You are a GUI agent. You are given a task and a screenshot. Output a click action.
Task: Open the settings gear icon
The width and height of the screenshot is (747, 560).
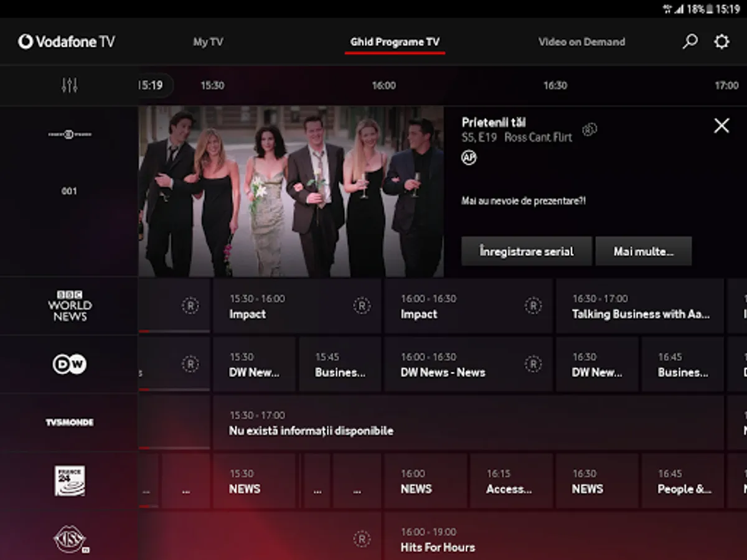click(721, 42)
